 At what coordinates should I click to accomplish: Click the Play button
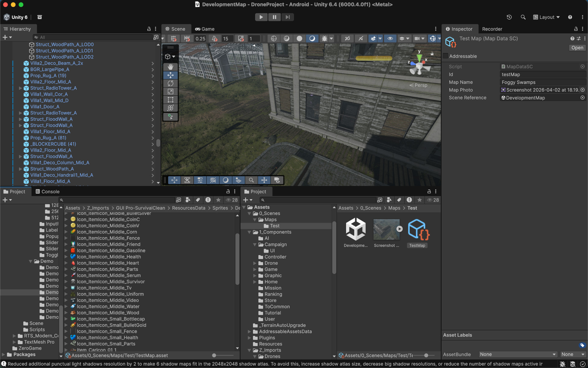(261, 17)
